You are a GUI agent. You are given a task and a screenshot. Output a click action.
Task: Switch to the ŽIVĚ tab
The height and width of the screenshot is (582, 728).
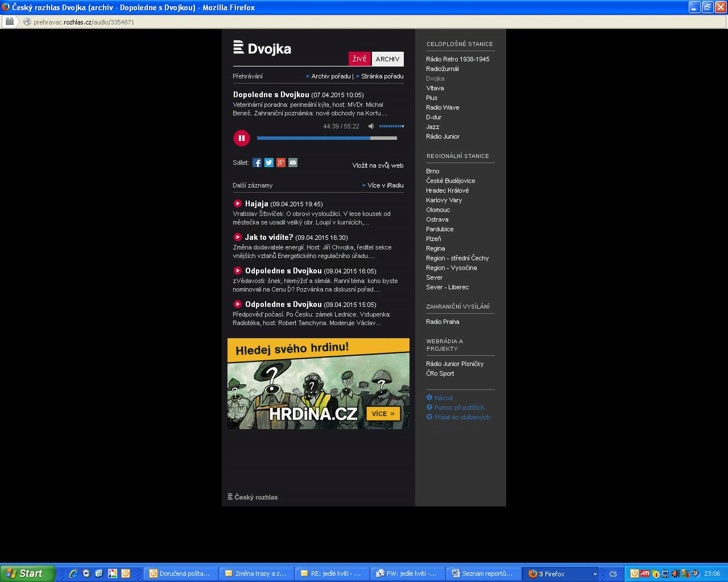[x=359, y=59]
